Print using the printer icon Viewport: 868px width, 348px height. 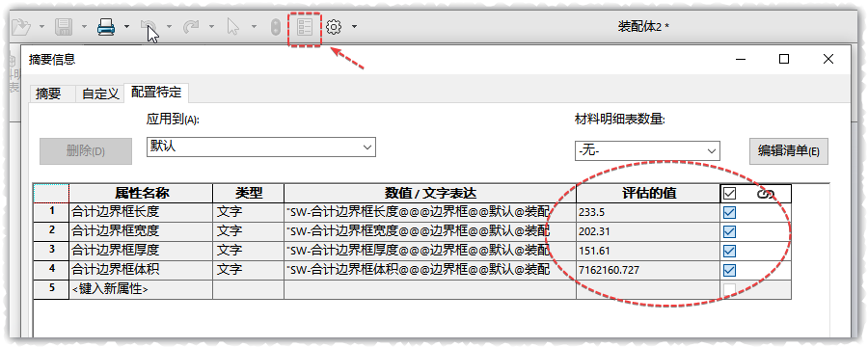[x=106, y=26]
